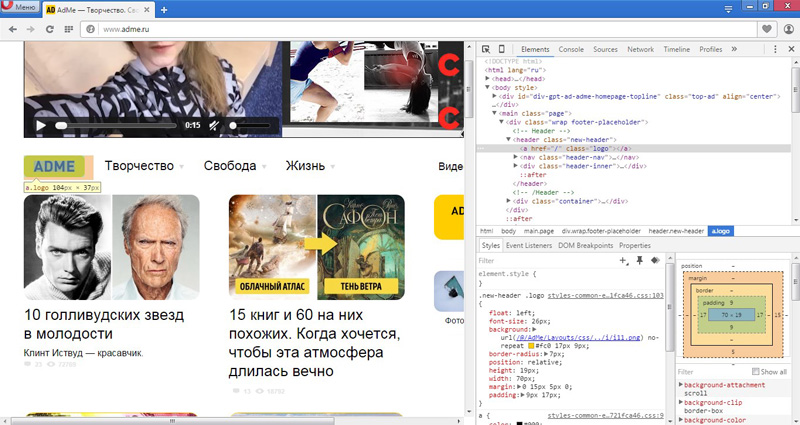Viewport: 800px width, 425px height.
Task: Play the video
Action: tap(41, 126)
